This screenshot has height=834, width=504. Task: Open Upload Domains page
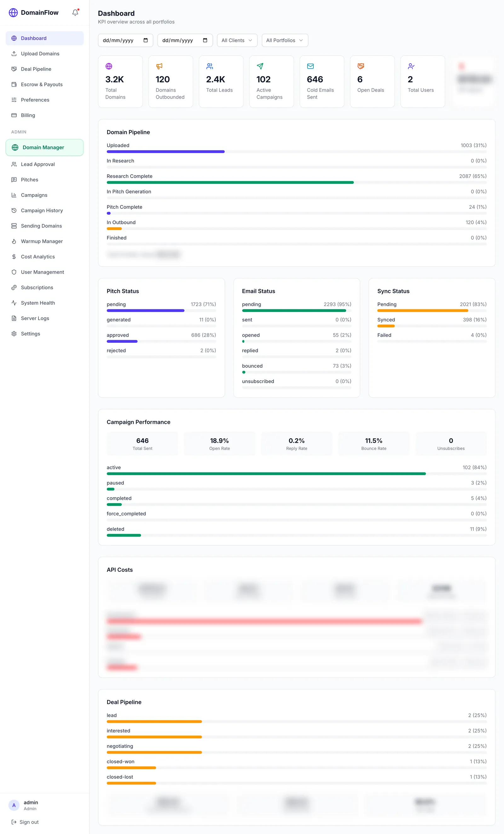coord(45,54)
